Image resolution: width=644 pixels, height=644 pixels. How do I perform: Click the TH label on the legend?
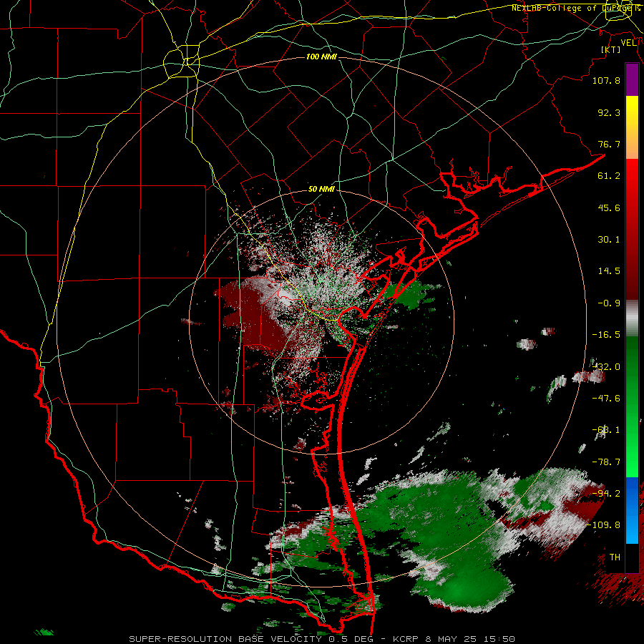click(615, 557)
